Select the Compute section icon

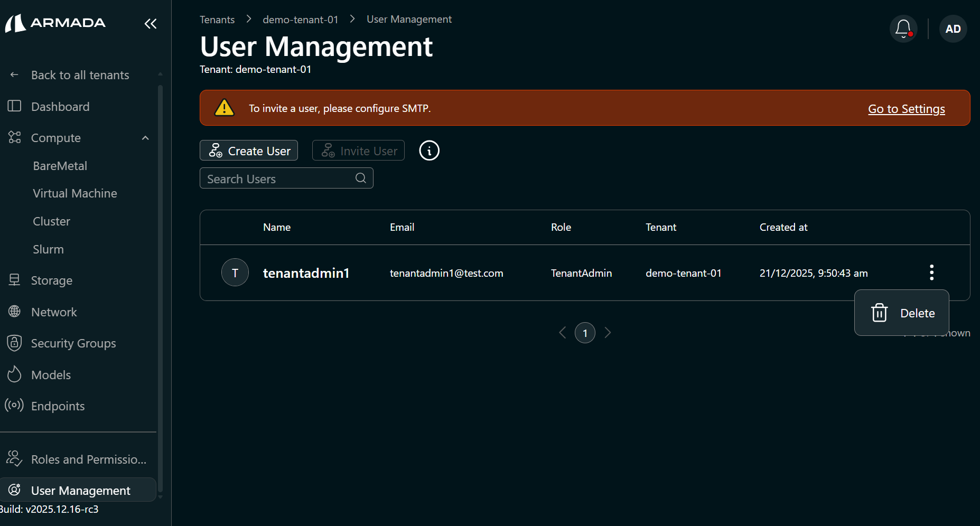coord(14,137)
